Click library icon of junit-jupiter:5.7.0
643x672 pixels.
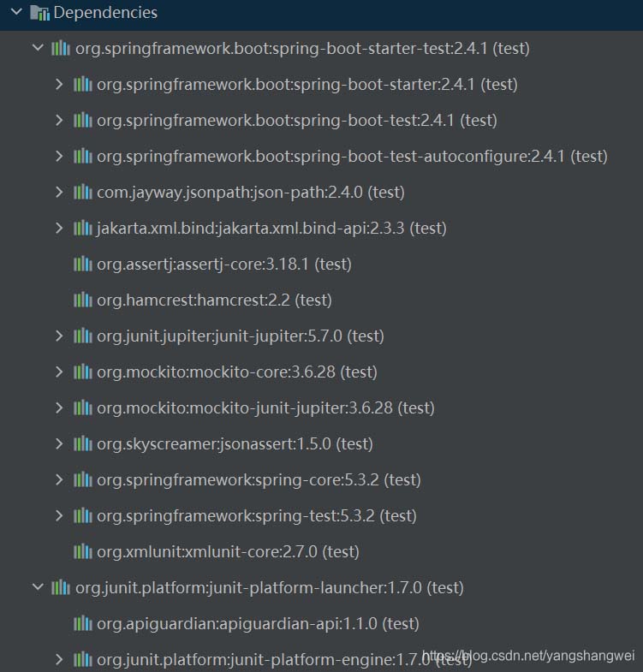click(83, 336)
